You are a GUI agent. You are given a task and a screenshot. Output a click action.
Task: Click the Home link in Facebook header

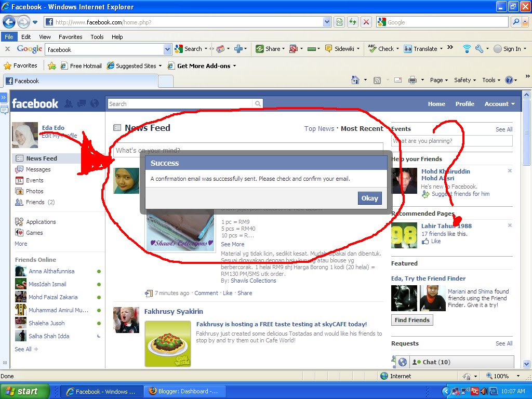click(x=436, y=104)
